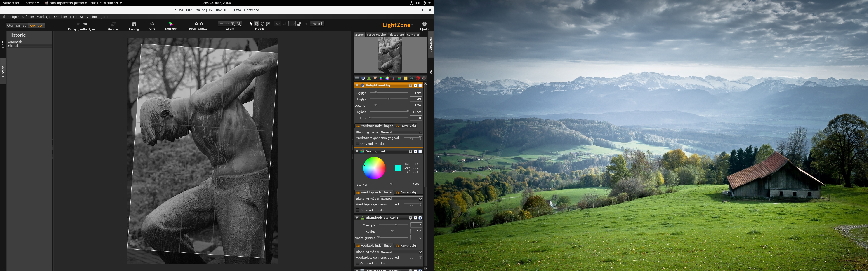This screenshot has height=271, width=868.
Task: Click the crop width field showing 50
Action: 277,23
